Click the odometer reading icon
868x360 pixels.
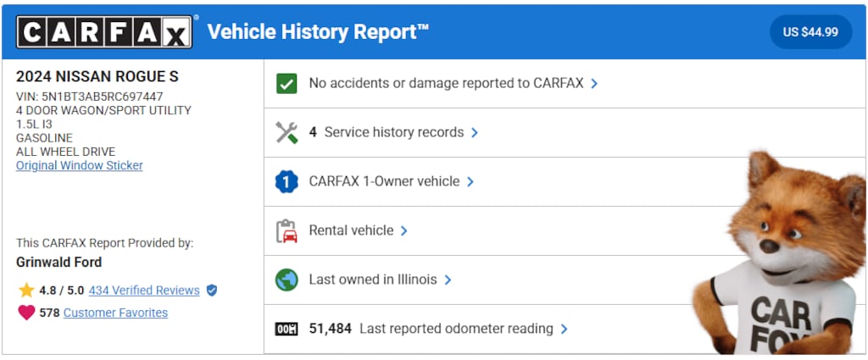coord(287,329)
